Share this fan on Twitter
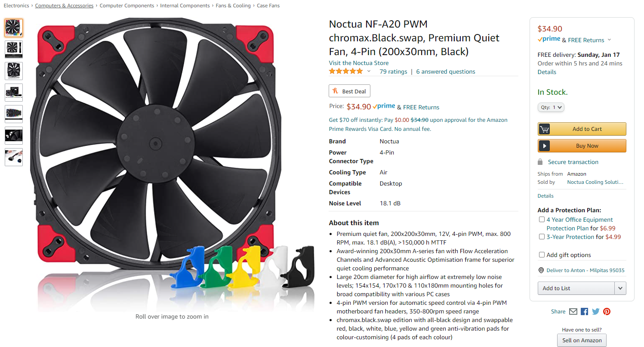Viewport: 644px width, 347px height. click(x=595, y=311)
